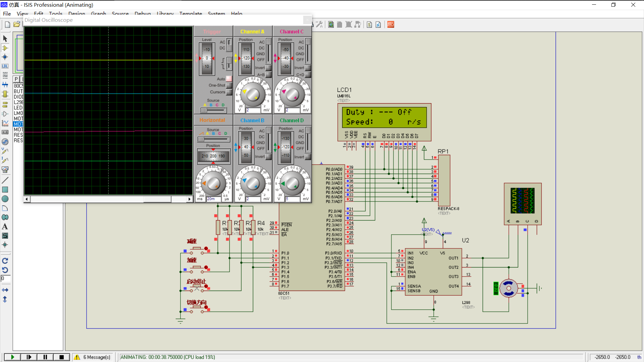Select the 2D arc drawing tool
This screenshot has width=644, height=362.
pos(5,208)
